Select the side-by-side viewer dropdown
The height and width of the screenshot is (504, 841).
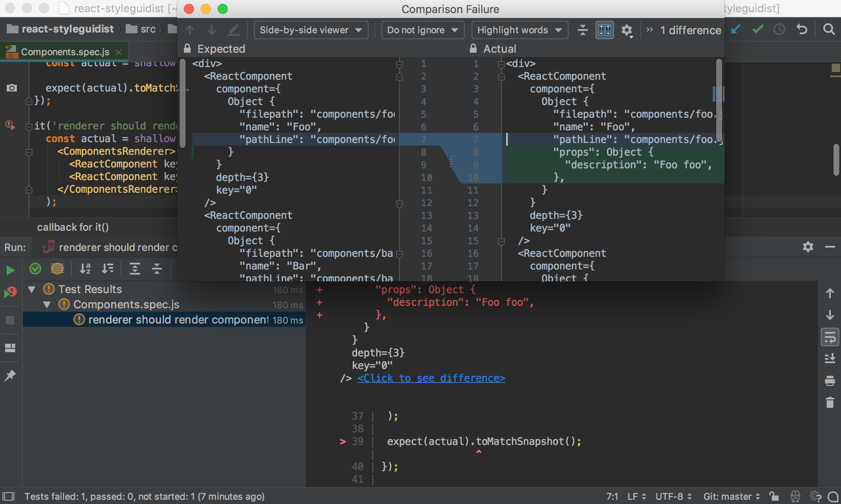(309, 30)
